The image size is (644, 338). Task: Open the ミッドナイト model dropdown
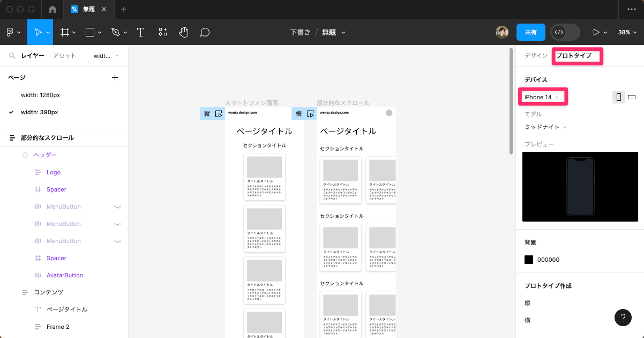coord(545,127)
